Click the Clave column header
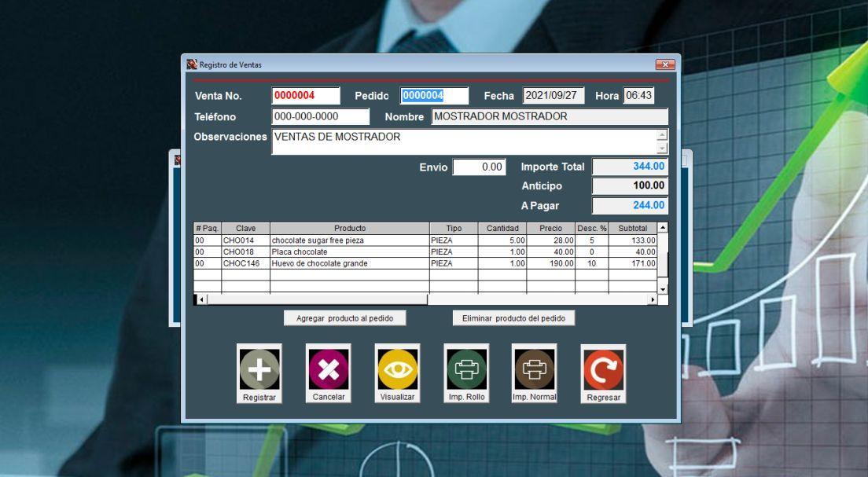The width and height of the screenshot is (868, 477). point(246,228)
